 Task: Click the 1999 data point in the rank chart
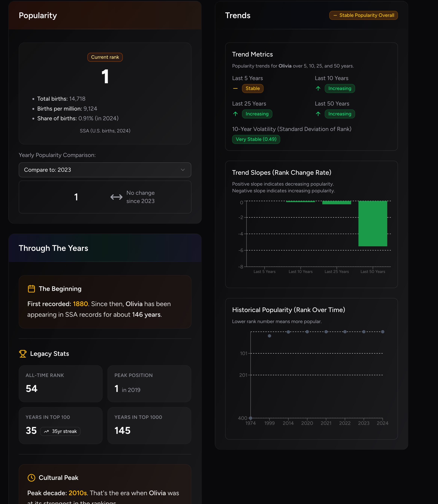269,336
